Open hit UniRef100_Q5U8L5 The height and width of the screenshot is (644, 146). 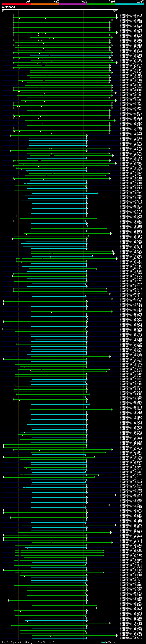coord(131,20)
